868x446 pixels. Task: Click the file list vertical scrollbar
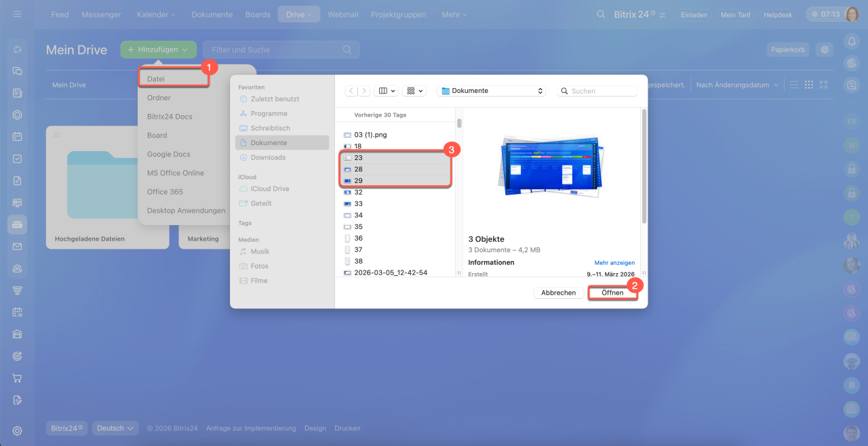click(x=459, y=123)
